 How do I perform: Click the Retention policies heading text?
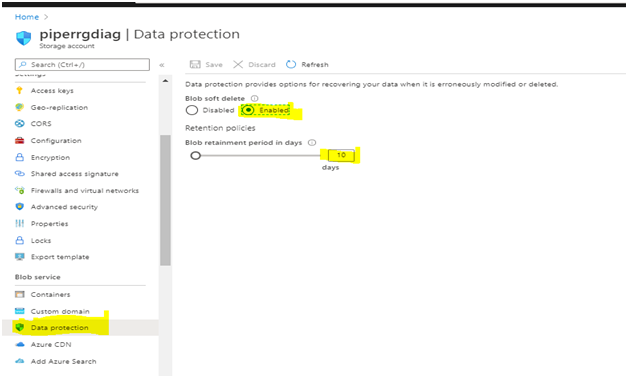pyautogui.click(x=220, y=128)
